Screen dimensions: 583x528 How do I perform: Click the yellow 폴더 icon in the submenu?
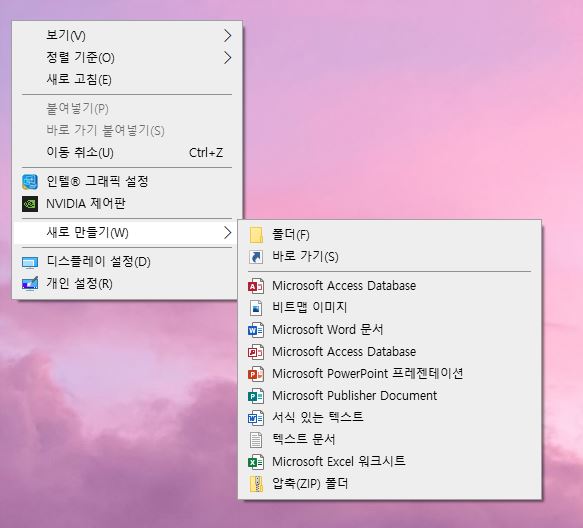(x=256, y=235)
